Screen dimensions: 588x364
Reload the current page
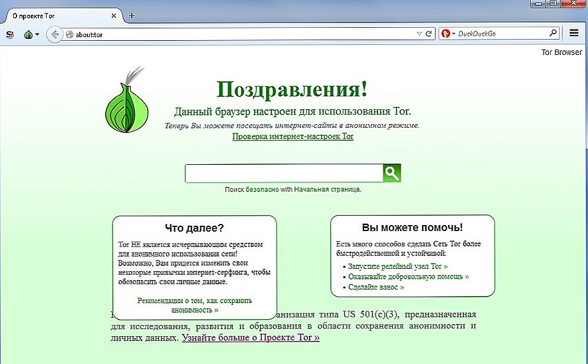tap(428, 34)
